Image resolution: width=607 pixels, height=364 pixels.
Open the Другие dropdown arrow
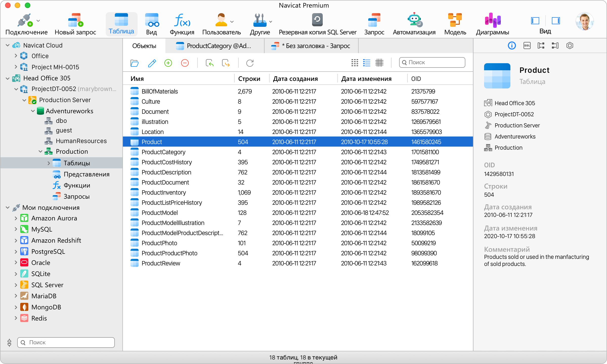coord(271,22)
